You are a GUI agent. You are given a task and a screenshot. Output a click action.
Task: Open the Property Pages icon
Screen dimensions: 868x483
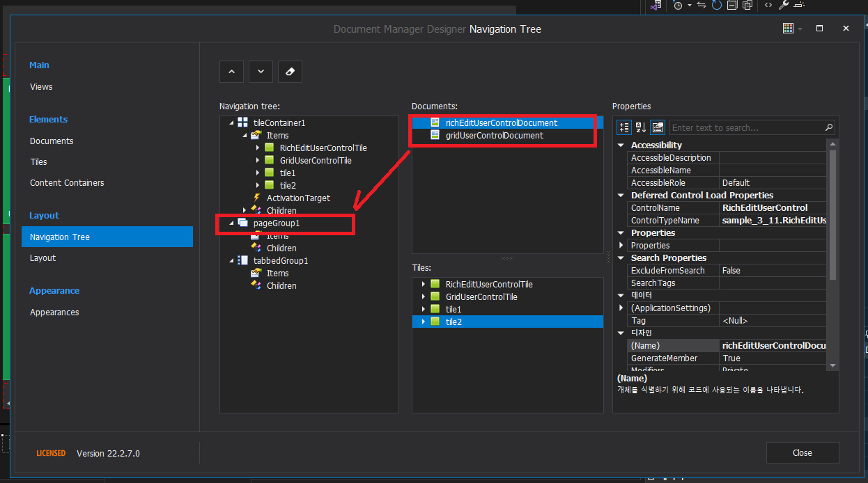tap(658, 127)
